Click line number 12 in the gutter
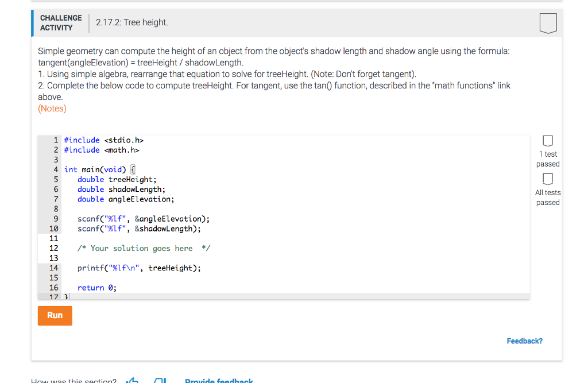This screenshot has width=588, height=383. [x=53, y=248]
